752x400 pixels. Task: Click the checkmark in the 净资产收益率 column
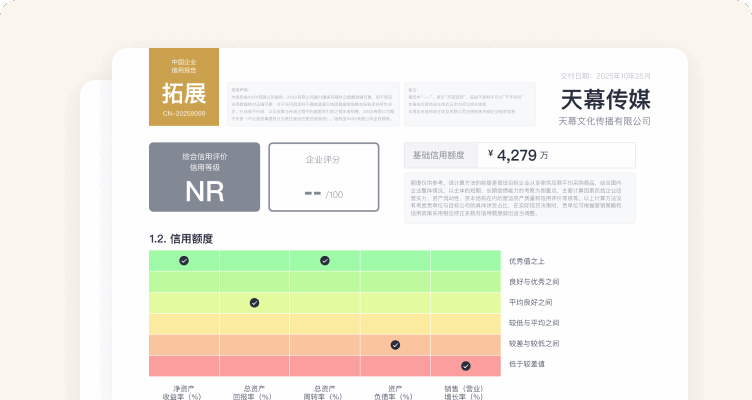tap(184, 260)
